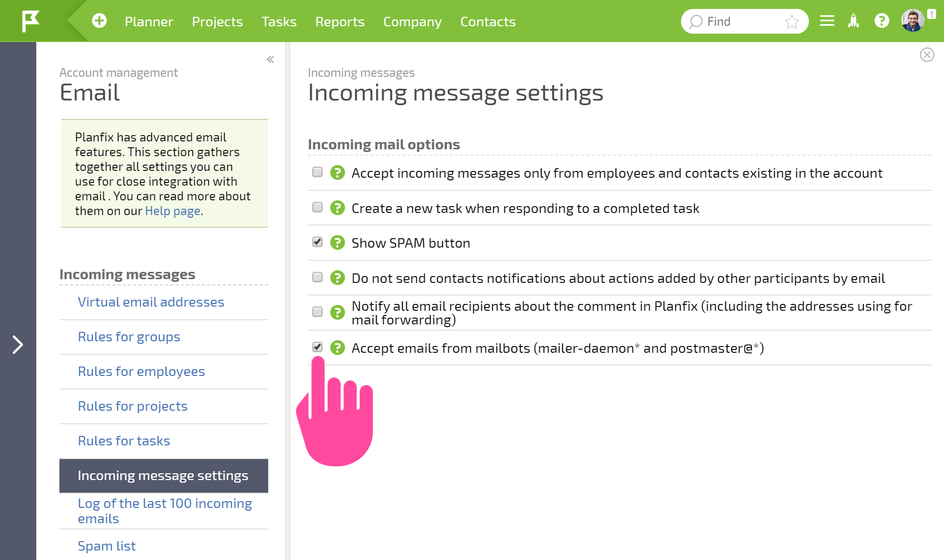Check Create a new task when responding

[317, 207]
